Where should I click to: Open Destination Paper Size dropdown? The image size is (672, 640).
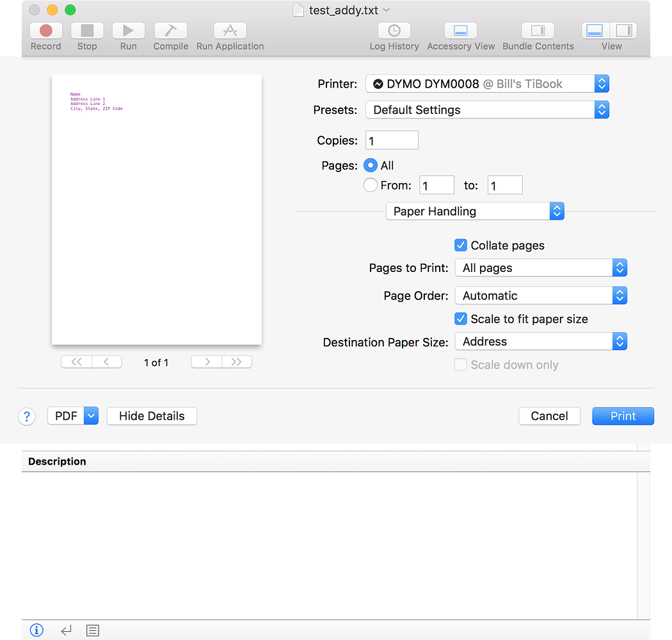click(541, 342)
